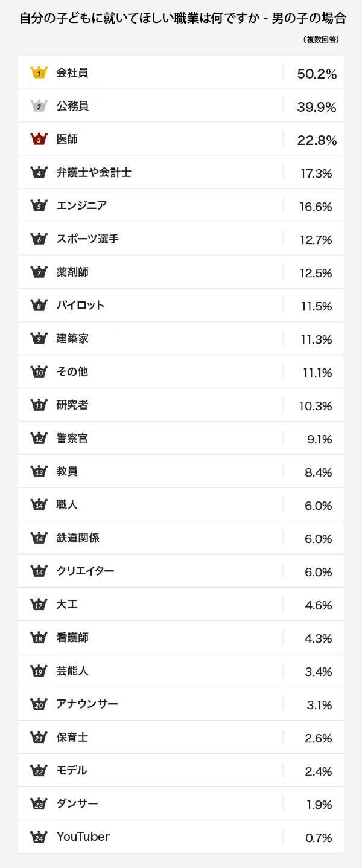
Task: Click the rank 10 crown beside その他
Action: click(x=39, y=371)
